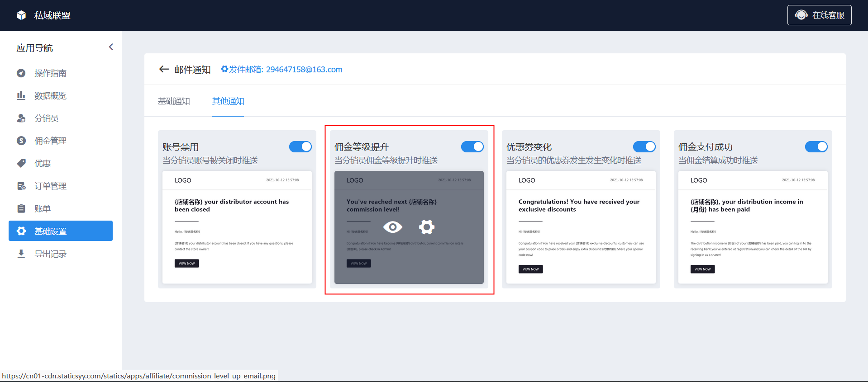868x382 pixels.
Task: Click the 优惠券变化 card title
Action: coord(529,147)
